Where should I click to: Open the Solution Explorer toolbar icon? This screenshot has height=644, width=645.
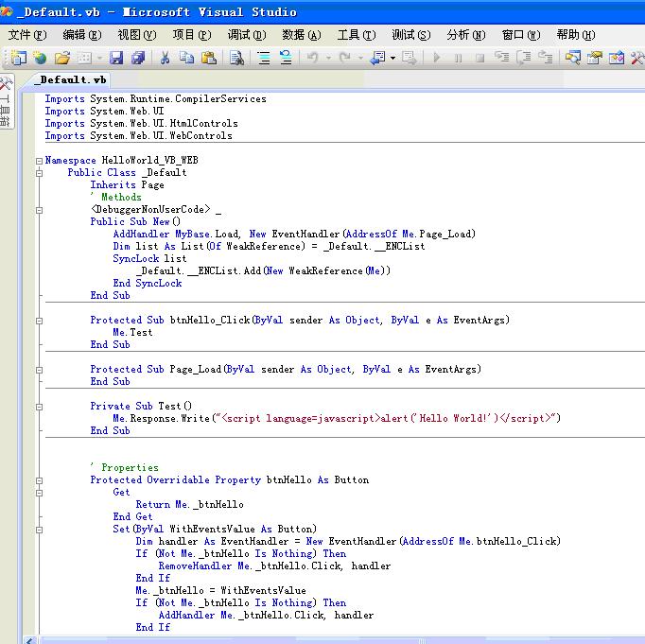[x=572, y=58]
